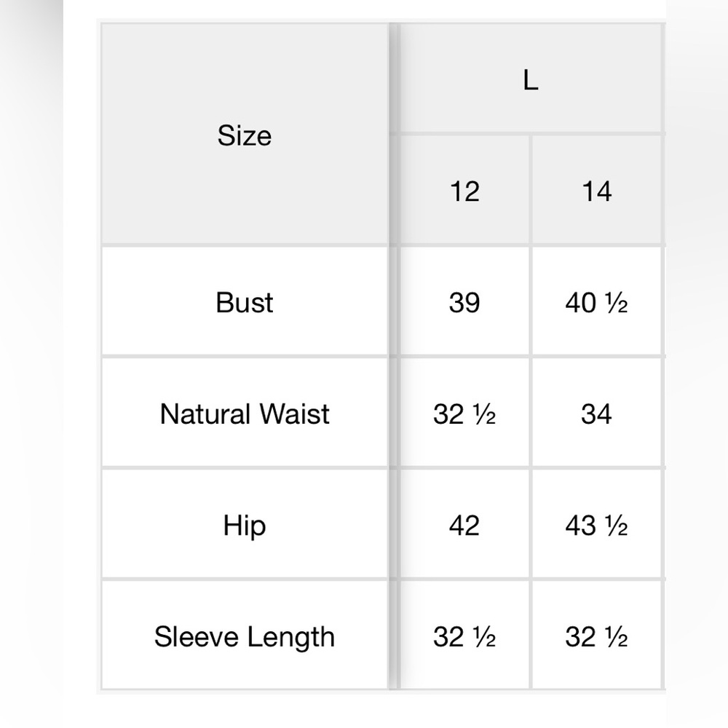Screen dimensions: 728x728
Task: Select Hip value 43 ½ cell
Action: tap(597, 525)
